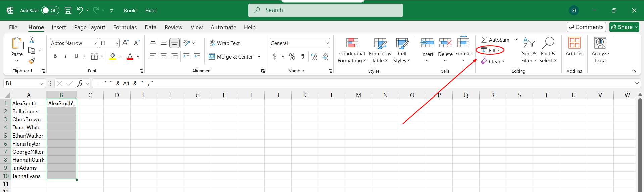Image resolution: width=644 pixels, height=192 pixels.
Task: Switch to the Automate tab
Action: coord(224,27)
